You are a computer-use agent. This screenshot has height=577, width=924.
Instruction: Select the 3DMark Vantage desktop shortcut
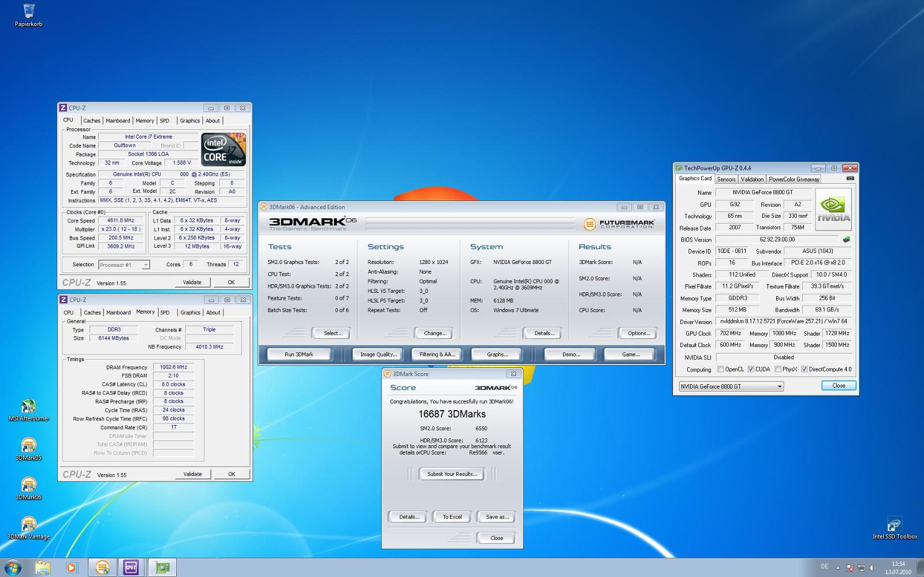pyautogui.click(x=28, y=528)
